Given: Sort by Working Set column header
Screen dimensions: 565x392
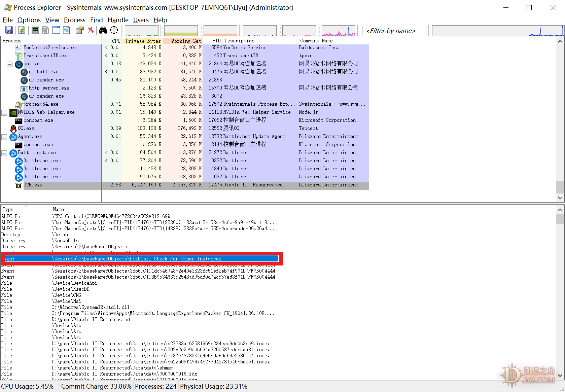Looking at the screenshot, I should (183, 41).
